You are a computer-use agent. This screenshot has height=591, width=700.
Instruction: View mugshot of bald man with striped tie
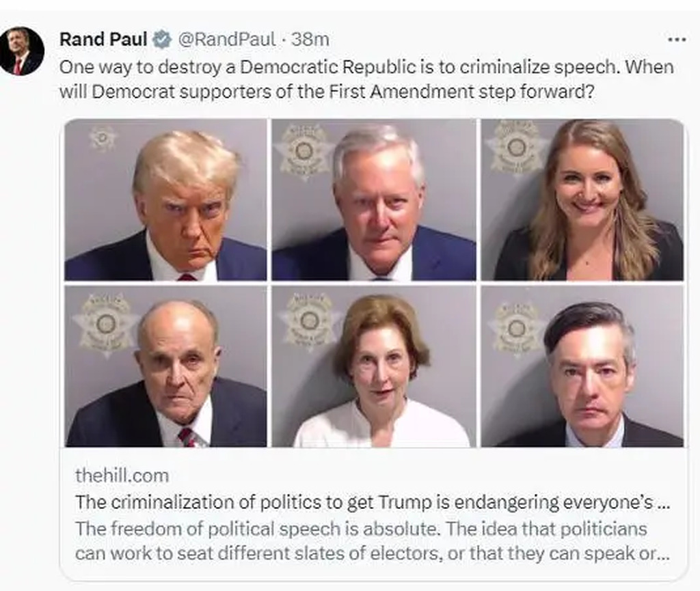[x=165, y=366]
